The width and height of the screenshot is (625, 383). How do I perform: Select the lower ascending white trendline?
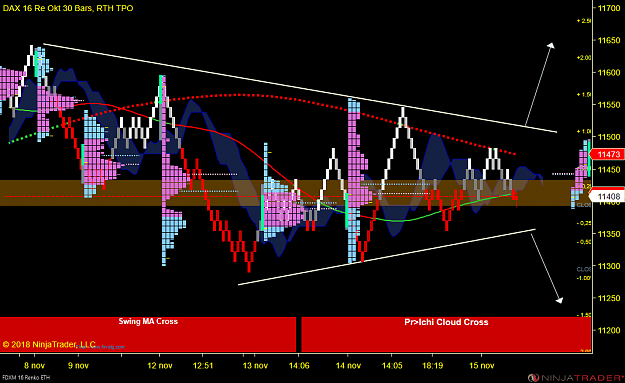point(387,257)
